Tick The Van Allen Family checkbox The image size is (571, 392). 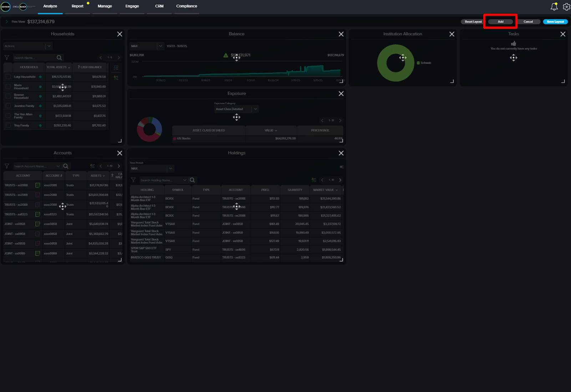[x=8, y=116]
